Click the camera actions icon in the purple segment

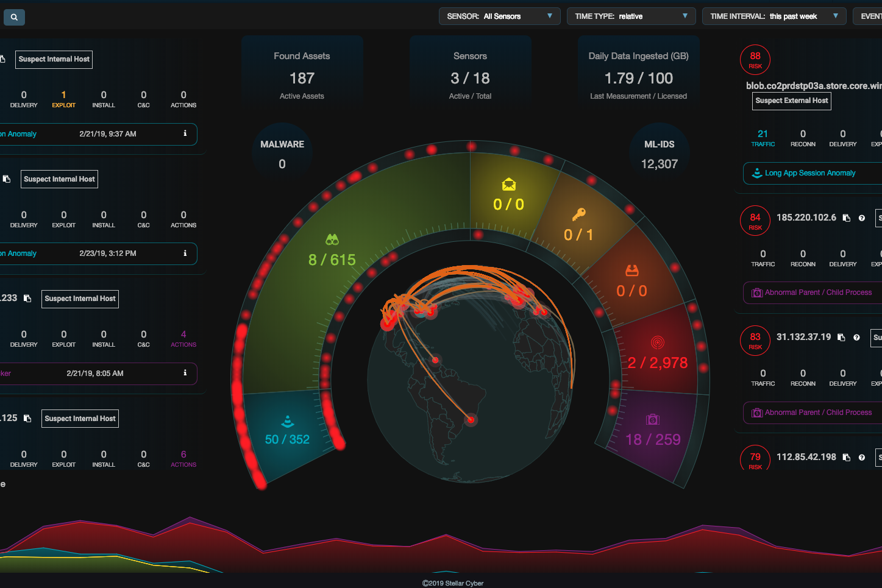(653, 419)
